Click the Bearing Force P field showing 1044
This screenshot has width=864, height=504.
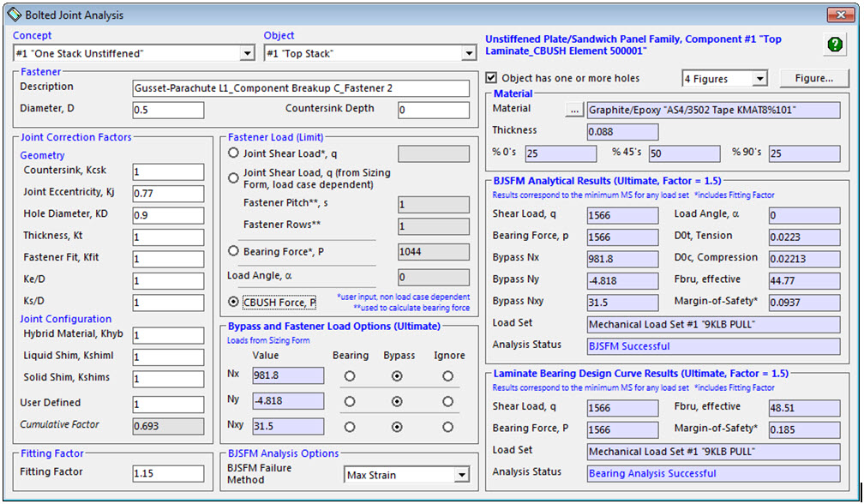point(434,252)
